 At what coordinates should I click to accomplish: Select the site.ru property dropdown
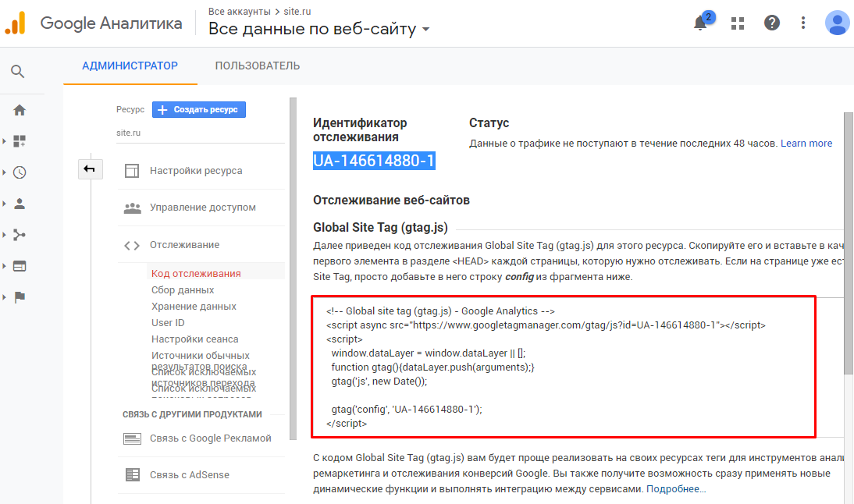tap(200, 133)
